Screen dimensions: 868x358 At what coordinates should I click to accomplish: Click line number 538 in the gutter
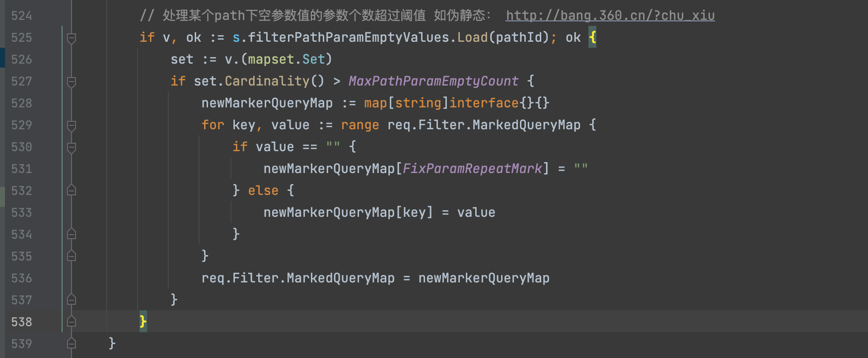pos(21,322)
